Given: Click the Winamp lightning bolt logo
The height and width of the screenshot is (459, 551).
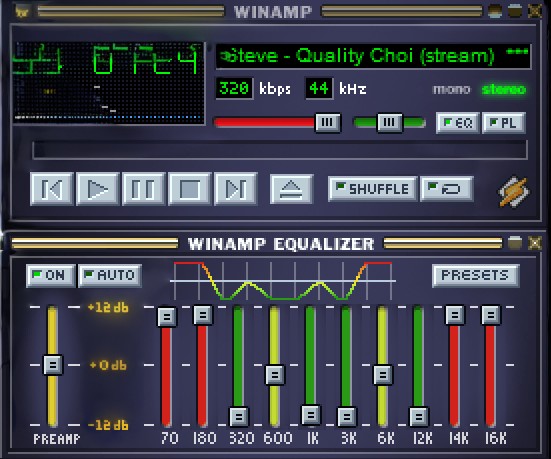Looking at the screenshot, I should (514, 192).
